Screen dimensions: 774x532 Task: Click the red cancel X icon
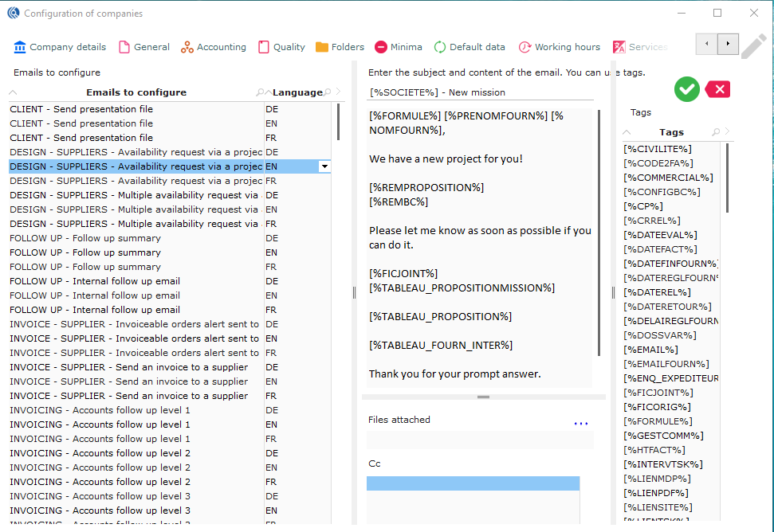point(718,89)
